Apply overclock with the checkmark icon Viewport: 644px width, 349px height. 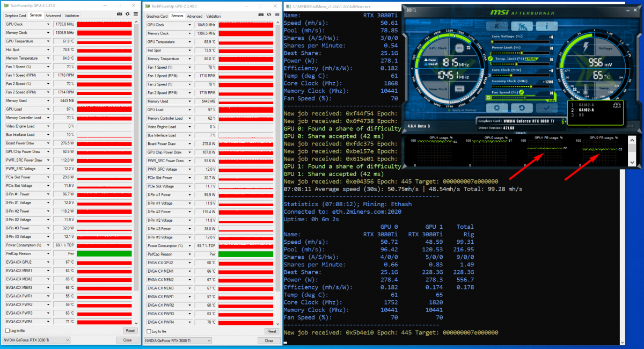pyautogui.click(x=546, y=108)
